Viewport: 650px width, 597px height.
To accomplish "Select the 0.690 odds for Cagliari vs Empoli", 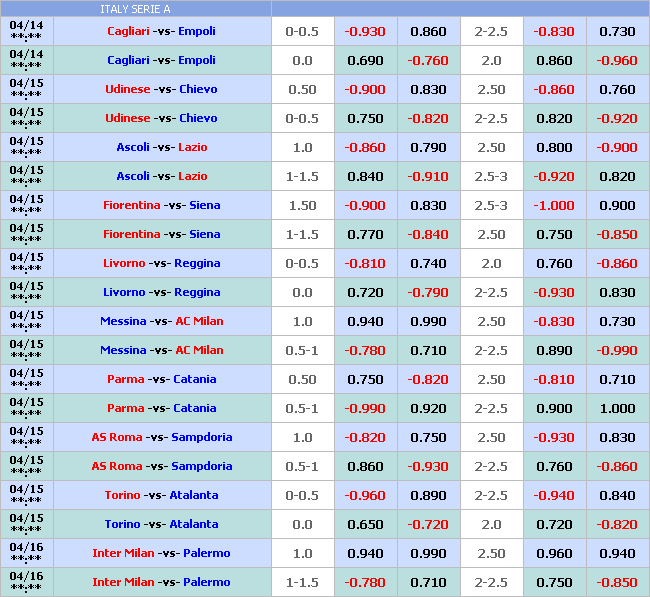I will (365, 60).
